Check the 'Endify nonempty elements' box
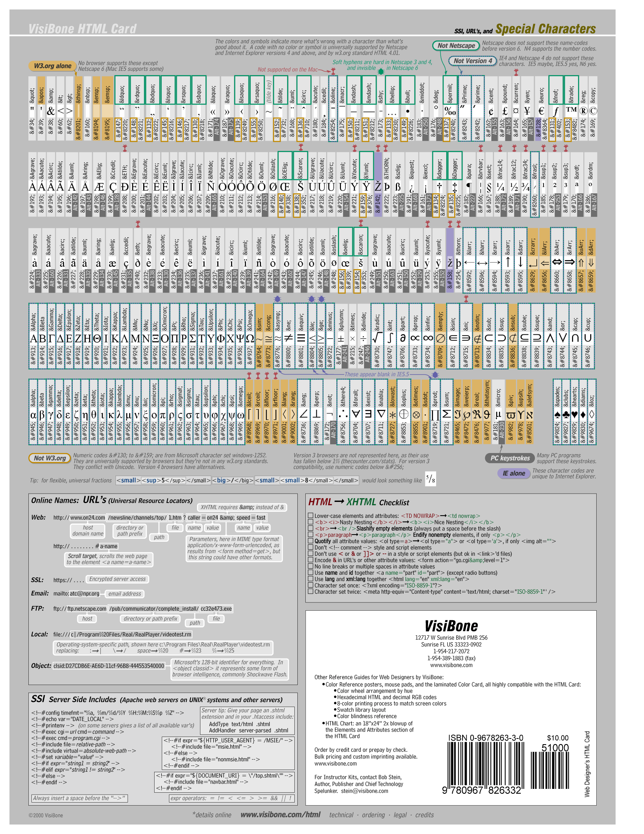 tap(311, 535)
